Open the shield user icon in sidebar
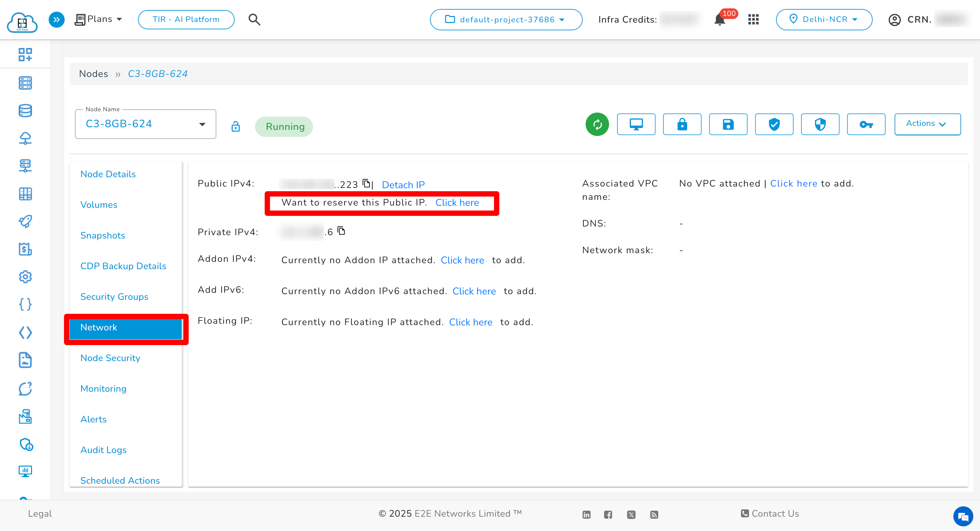This screenshot has width=980, height=531. [26, 444]
